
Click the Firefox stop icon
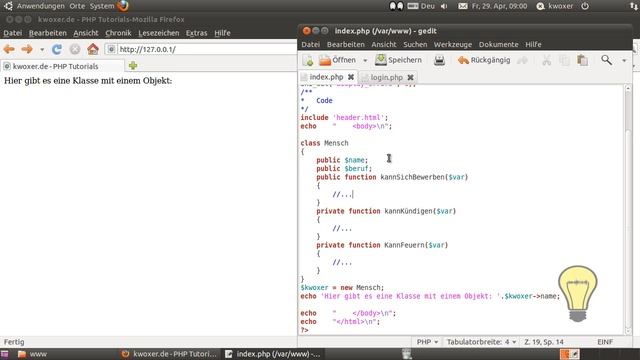(x=75, y=49)
